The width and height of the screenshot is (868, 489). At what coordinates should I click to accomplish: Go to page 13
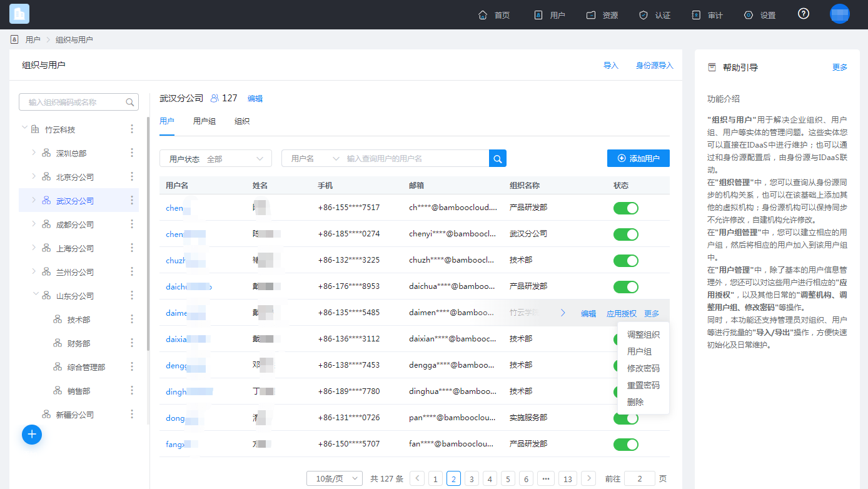pos(568,479)
